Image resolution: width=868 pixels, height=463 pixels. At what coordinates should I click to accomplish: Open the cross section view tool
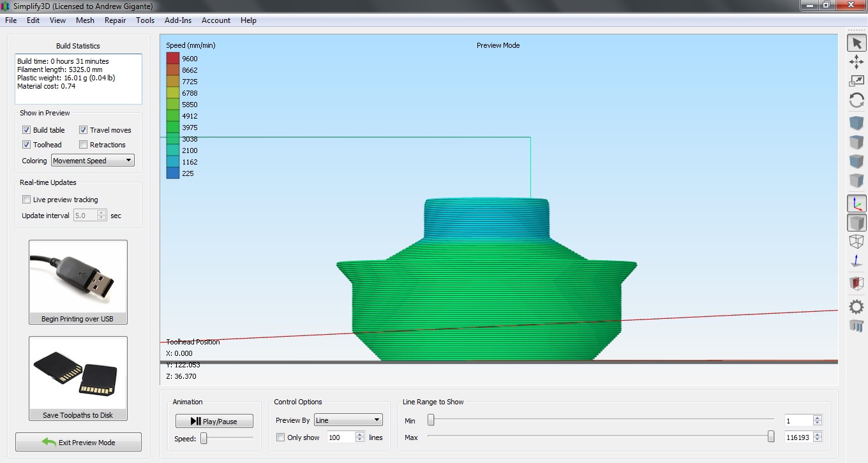pyautogui.click(x=857, y=283)
